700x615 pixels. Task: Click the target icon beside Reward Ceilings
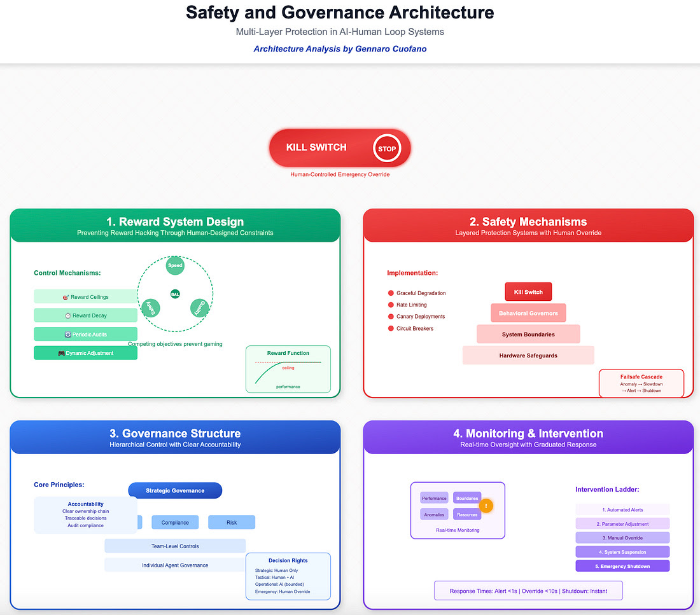pyautogui.click(x=66, y=297)
